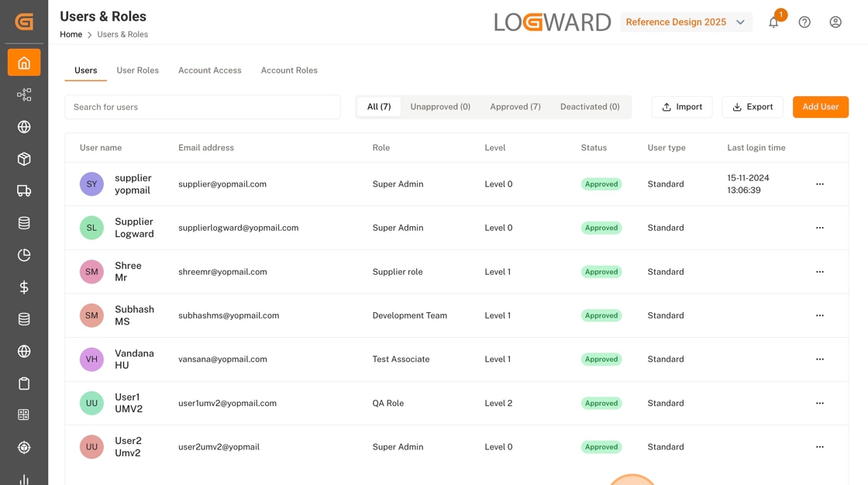The width and height of the screenshot is (868, 485).
Task: Select the Unapproved (0) filter
Action: tap(440, 107)
